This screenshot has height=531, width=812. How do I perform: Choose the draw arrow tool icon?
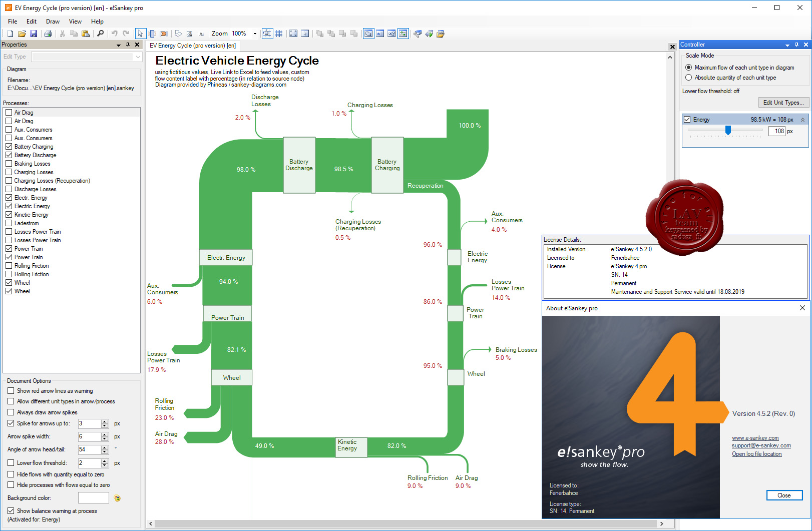coord(163,34)
